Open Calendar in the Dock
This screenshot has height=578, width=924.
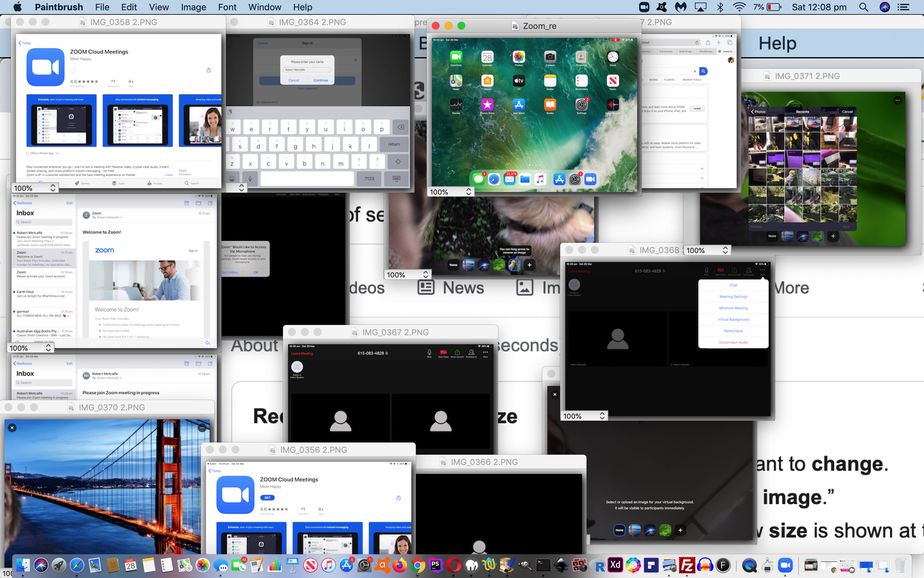[131, 565]
